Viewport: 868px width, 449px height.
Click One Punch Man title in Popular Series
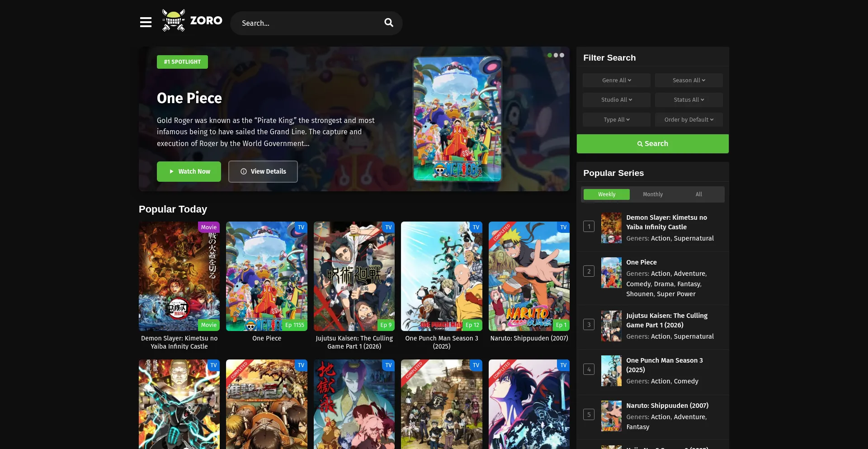pyautogui.click(x=665, y=365)
